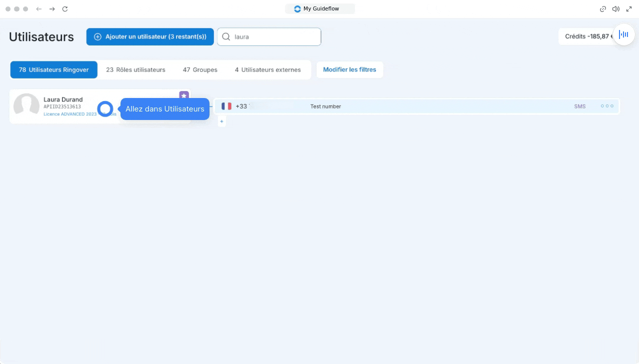Switch to the Groupes tab
Screen dimensions: 639x364
pos(200,70)
